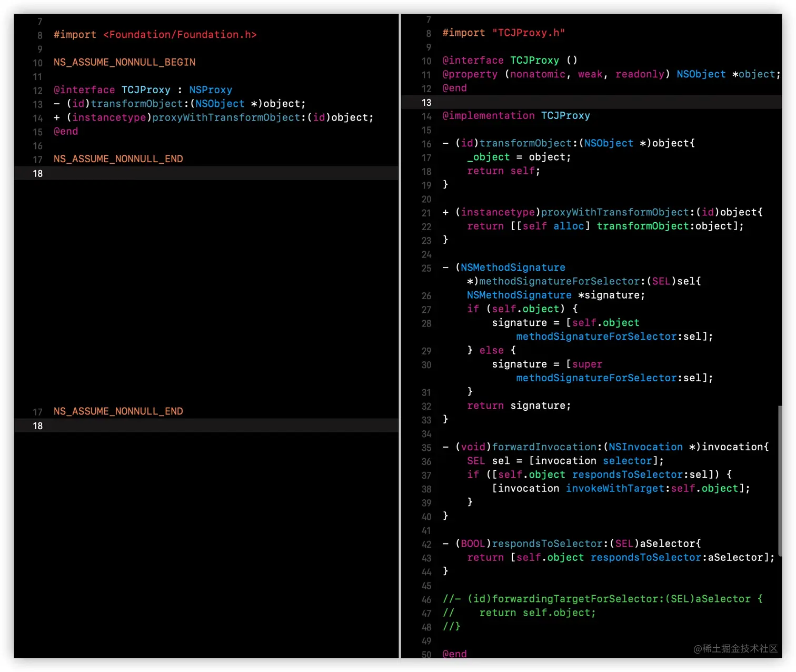Click "@end" on line 12 of the implementation pane
Screen dimensions: 796x672
455,88
